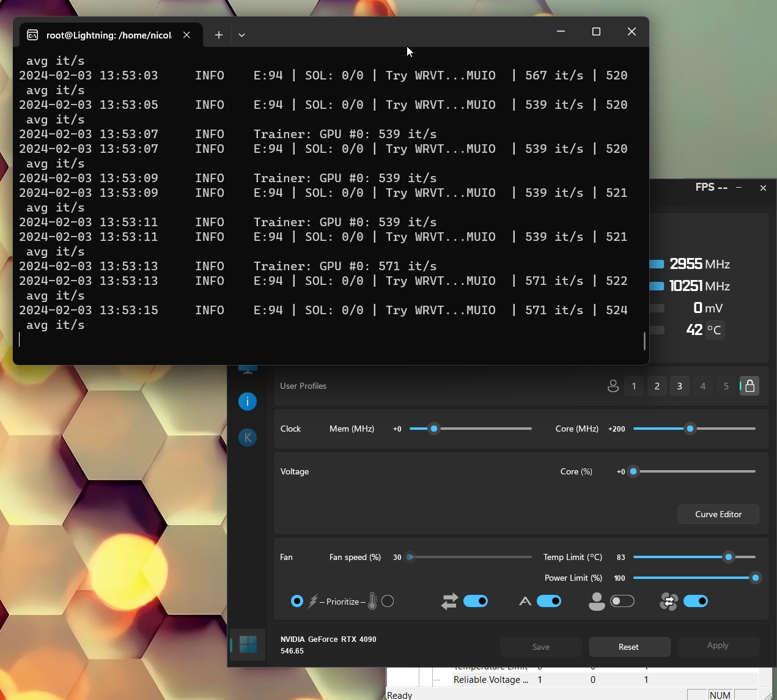Click the blue info icon in sidebar
This screenshot has width=777, height=700.
[x=248, y=402]
